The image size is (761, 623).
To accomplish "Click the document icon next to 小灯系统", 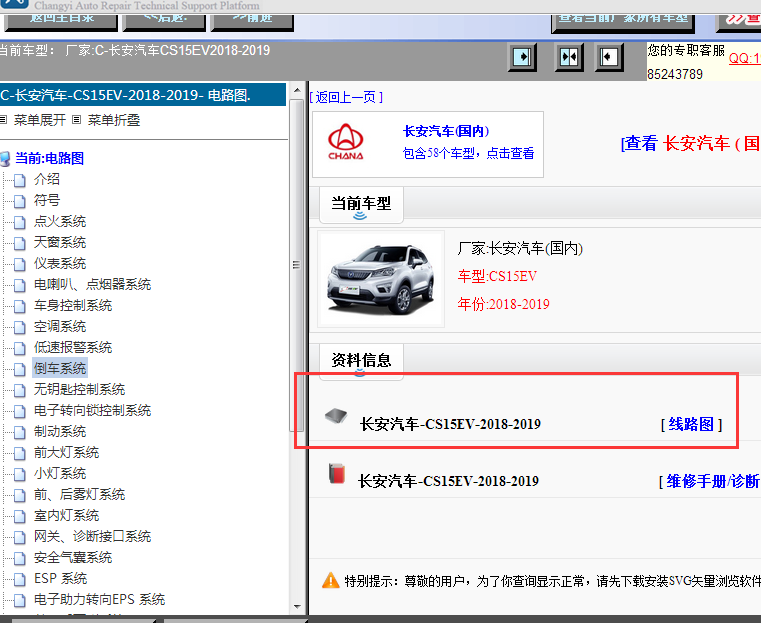I will (20, 475).
